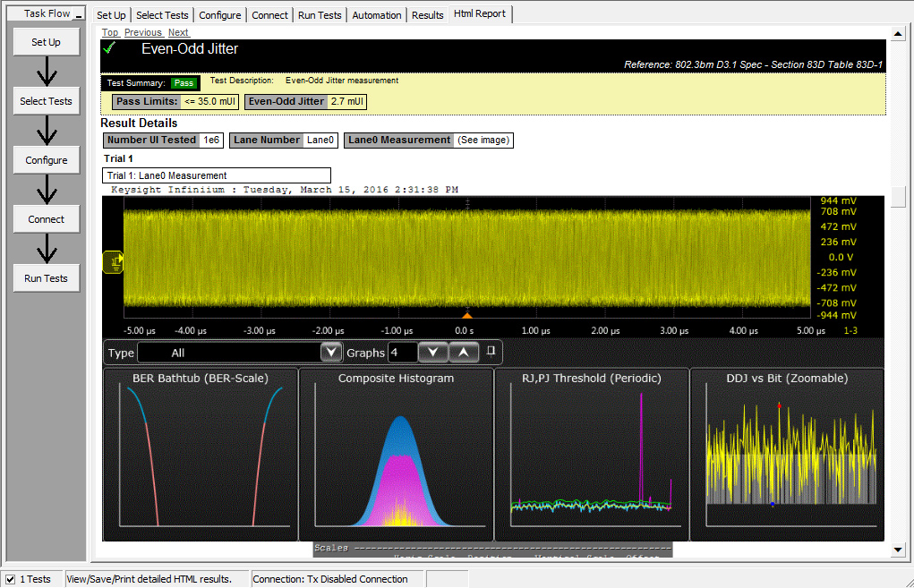Click the Graphs number input field
Screen dimensions: 914x588
coord(401,353)
